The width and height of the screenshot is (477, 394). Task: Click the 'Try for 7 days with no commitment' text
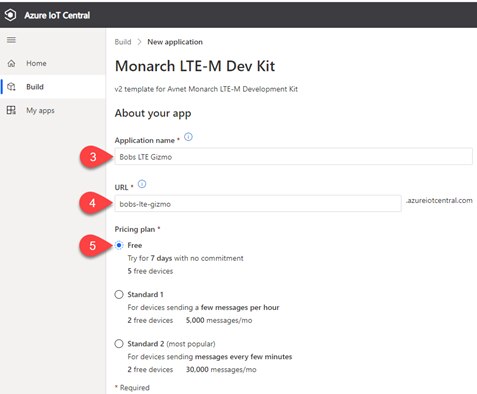click(x=185, y=258)
